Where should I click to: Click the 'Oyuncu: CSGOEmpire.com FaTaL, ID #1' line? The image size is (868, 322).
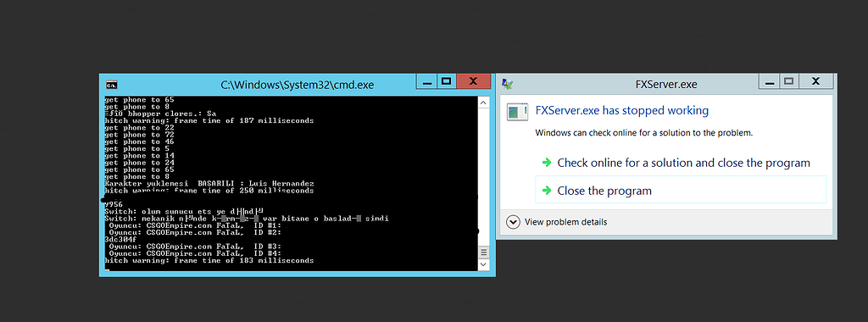click(x=196, y=225)
